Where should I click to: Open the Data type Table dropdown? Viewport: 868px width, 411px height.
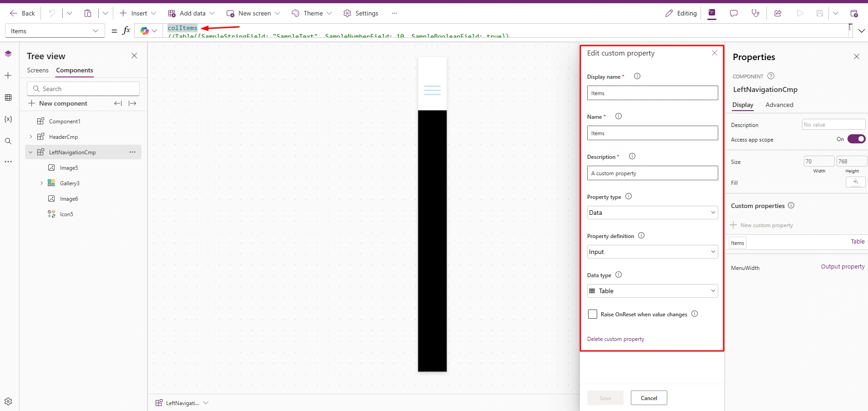click(653, 291)
